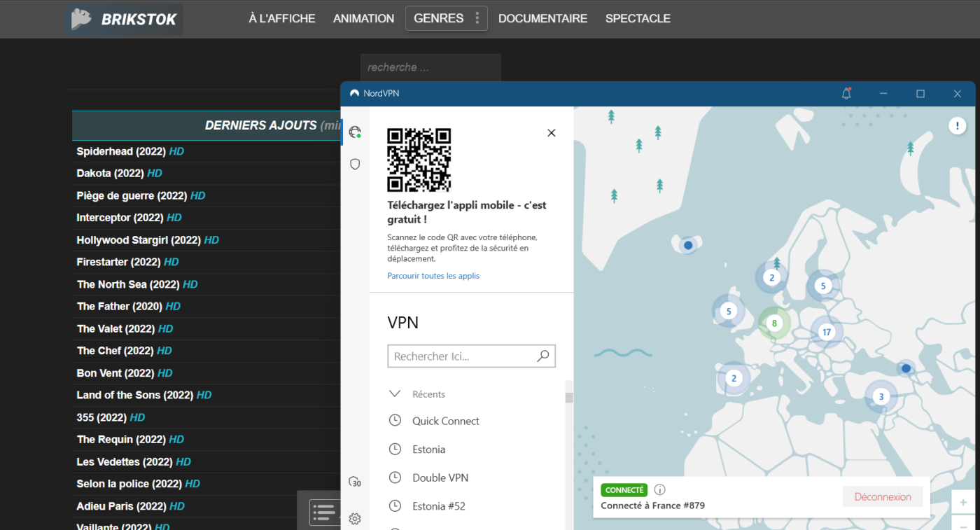Select the map cluster marked 2 near Spain
The width and height of the screenshot is (980, 530).
pyautogui.click(x=734, y=379)
